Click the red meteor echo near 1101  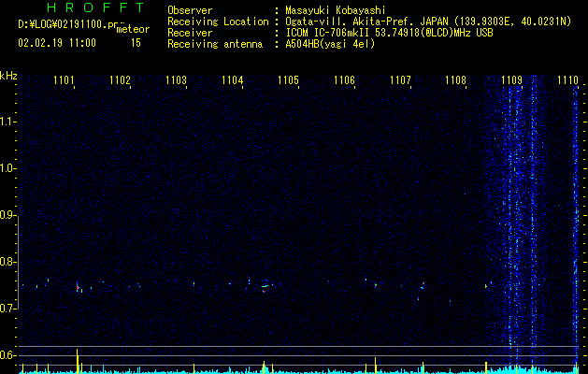78,288
